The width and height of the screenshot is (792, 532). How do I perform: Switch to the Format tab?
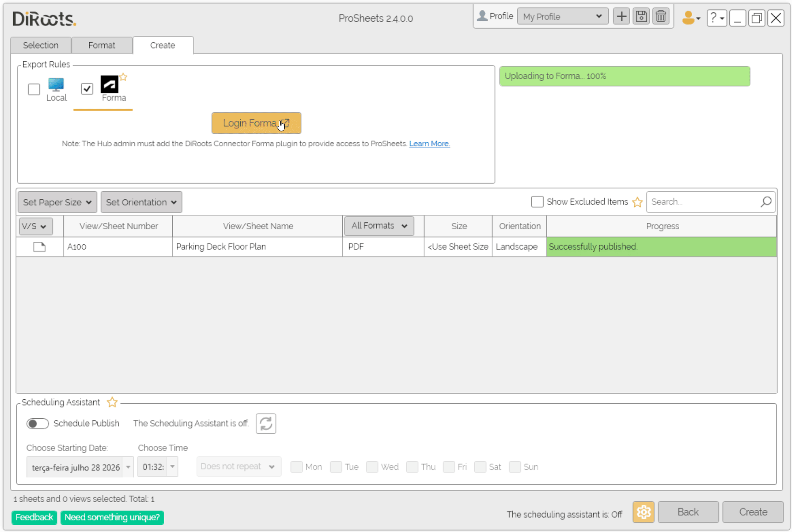(x=102, y=45)
